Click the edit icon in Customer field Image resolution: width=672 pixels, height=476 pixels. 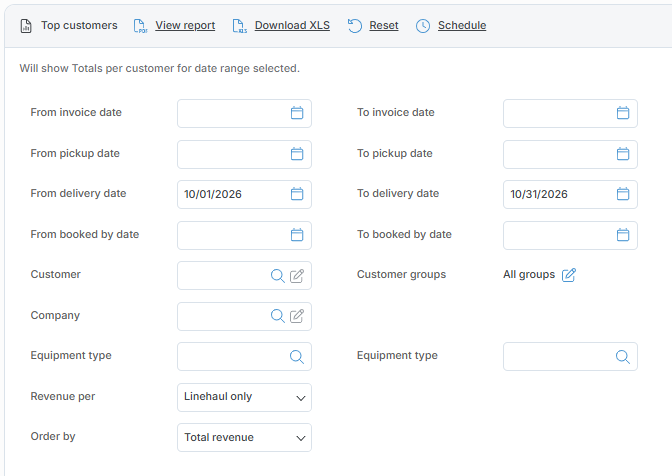pyautogui.click(x=297, y=275)
